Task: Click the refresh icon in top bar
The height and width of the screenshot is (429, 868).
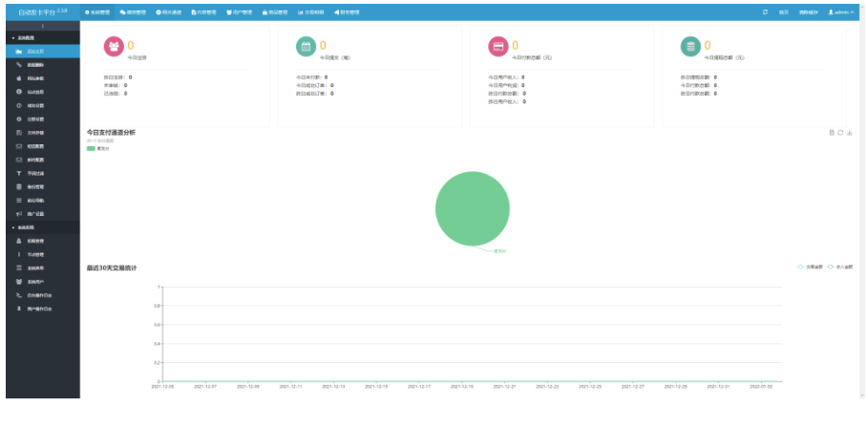Action: click(x=765, y=11)
